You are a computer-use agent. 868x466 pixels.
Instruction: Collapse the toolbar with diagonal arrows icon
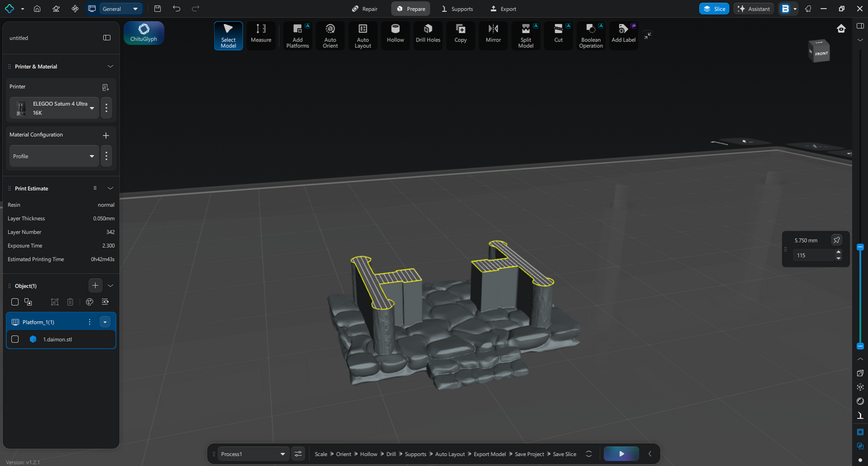648,35
